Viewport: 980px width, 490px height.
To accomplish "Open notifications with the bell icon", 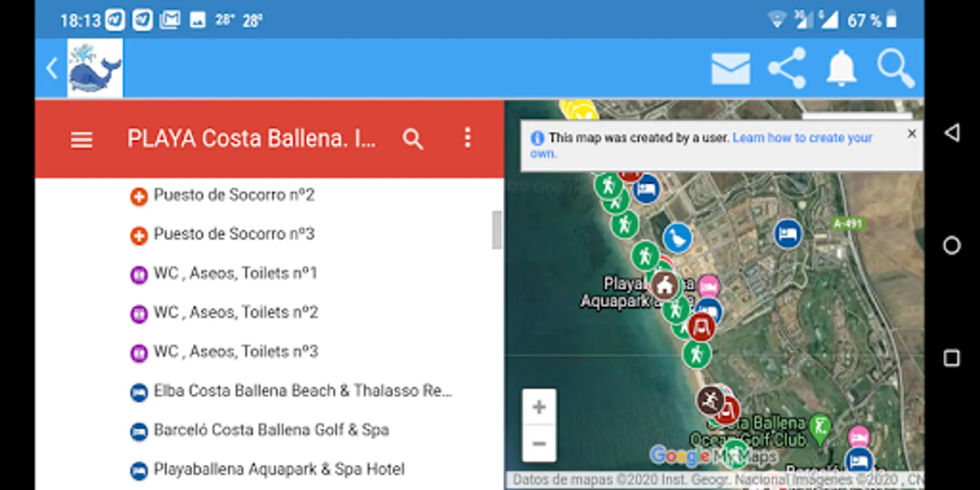I will coord(842,69).
